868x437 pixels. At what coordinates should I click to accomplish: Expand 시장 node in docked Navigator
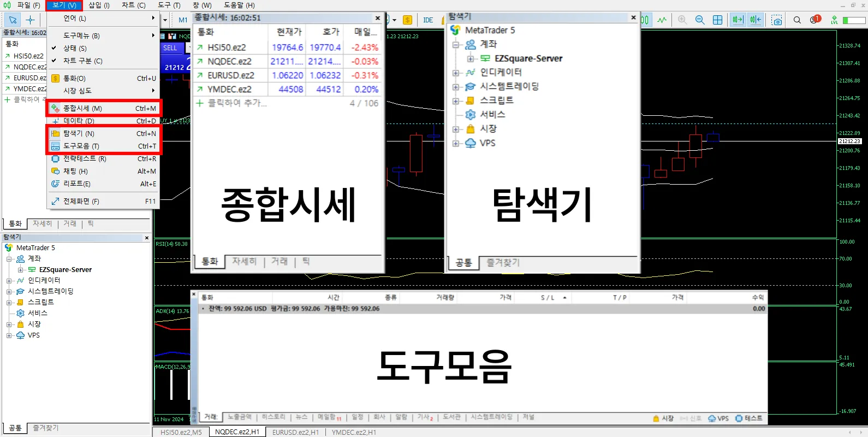(9, 324)
